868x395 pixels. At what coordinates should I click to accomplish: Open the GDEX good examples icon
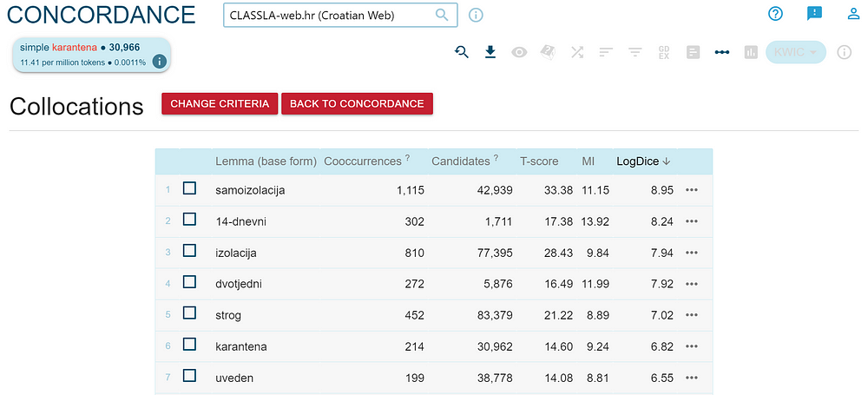664,53
